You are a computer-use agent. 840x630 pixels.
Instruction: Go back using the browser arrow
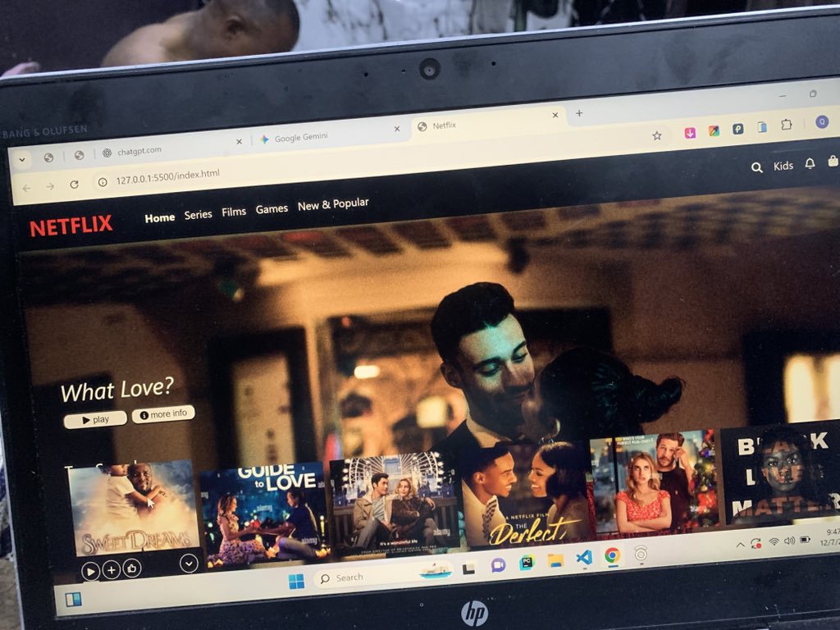(x=27, y=188)
